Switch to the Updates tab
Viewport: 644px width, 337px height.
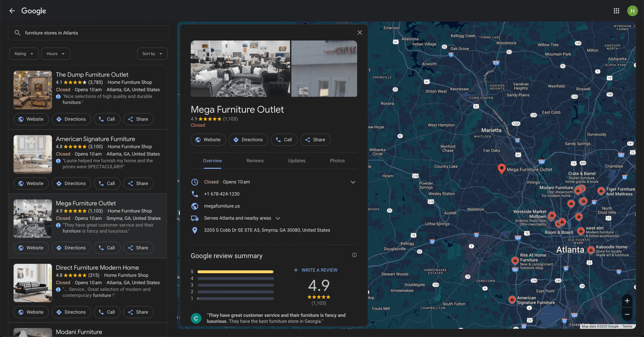point(297,161)
